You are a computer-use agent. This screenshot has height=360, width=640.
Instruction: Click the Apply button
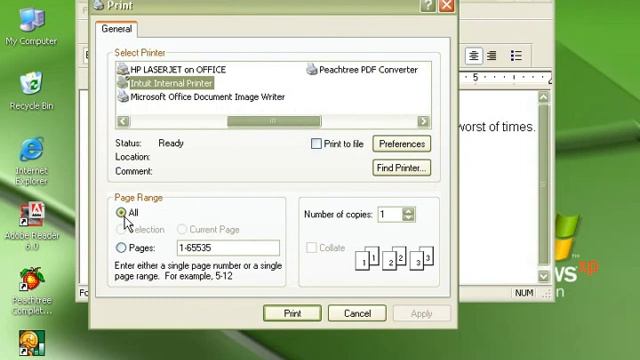pos(422,313)
